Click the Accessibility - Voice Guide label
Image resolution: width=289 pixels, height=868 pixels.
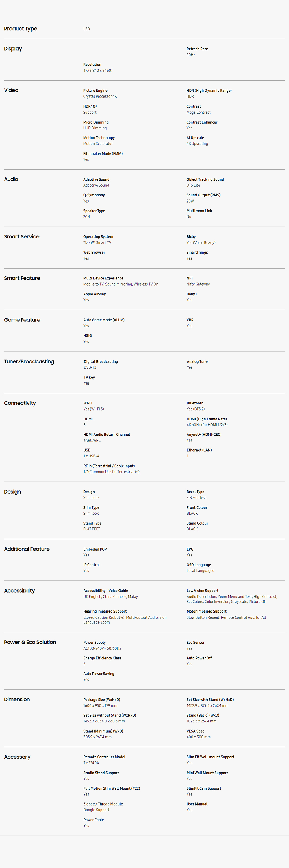pyautogui.click(x=106, y=591)
